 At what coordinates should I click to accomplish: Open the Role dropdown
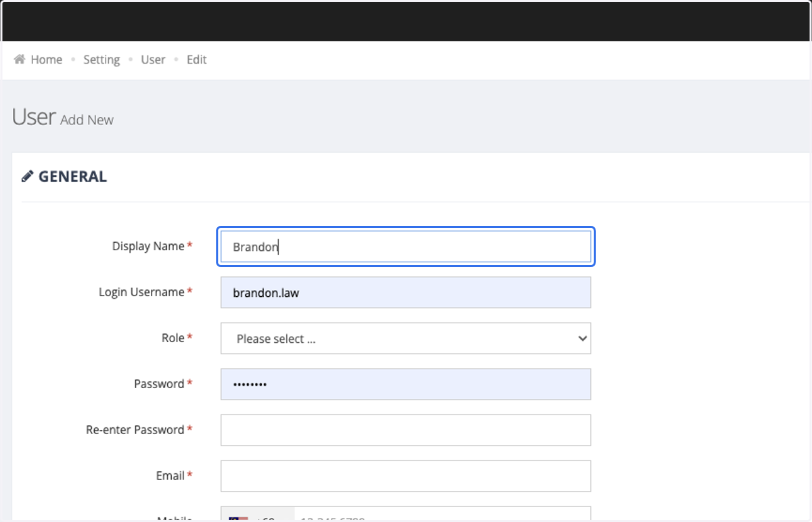(406, 338)
